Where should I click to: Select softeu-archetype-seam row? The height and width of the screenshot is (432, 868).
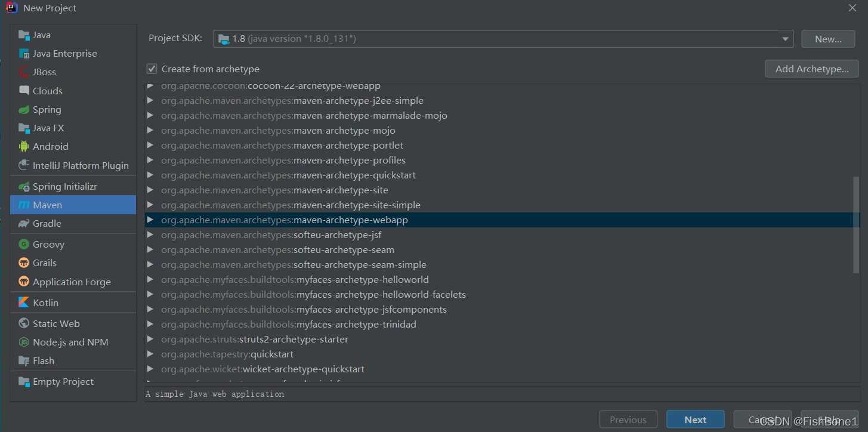pos(502,250)
